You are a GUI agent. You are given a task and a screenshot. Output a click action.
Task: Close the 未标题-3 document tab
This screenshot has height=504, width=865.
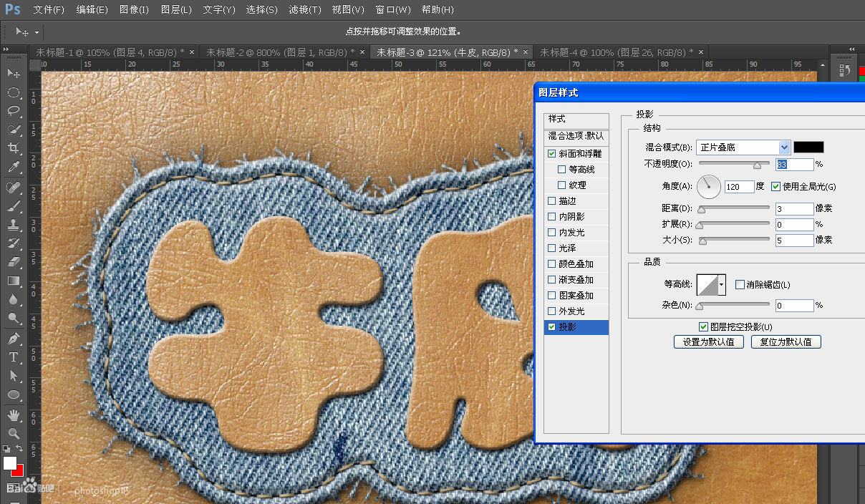pos(526,52)
